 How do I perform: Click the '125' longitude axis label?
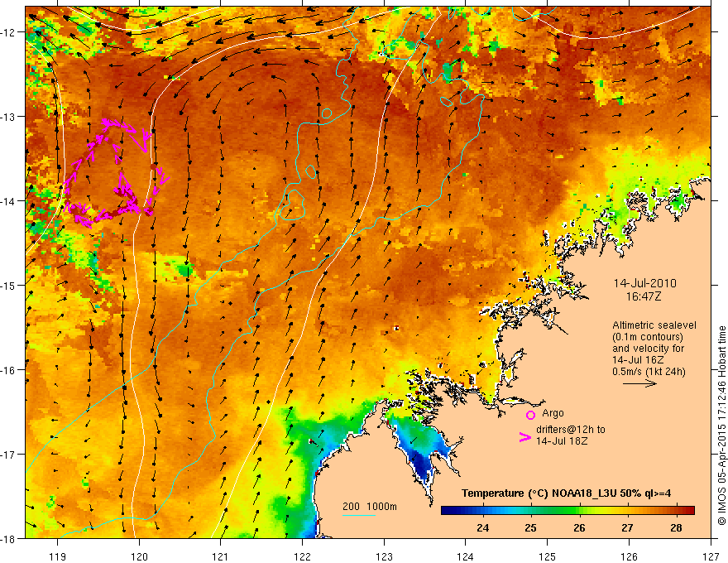coord(547,556)
